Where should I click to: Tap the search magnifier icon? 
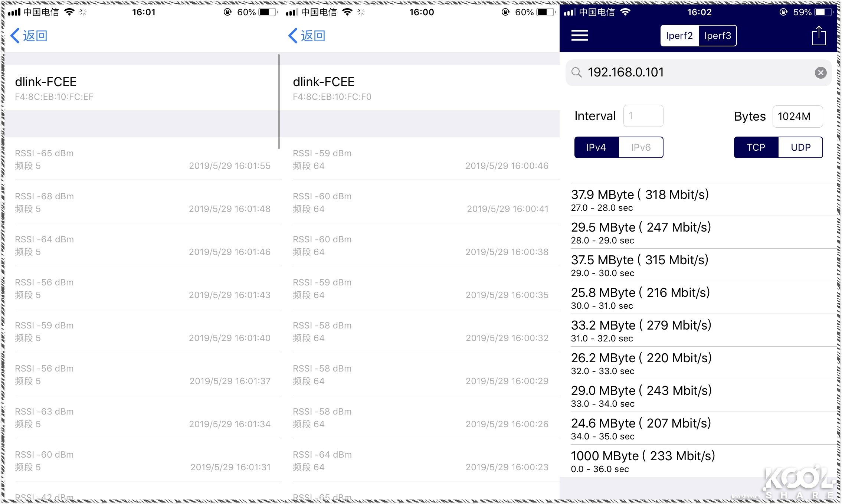point(577,73)
